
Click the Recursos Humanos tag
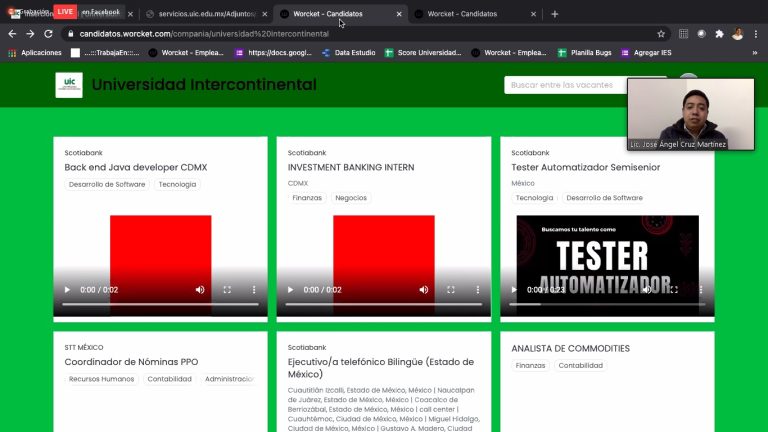coord(101,379)
